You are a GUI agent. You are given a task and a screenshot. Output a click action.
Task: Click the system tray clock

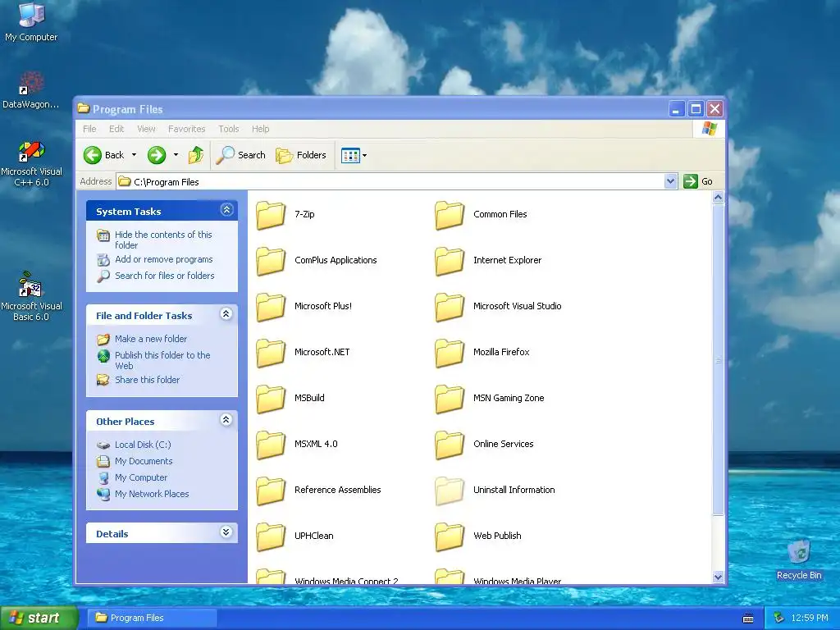pyautogui.click(x=810, y=619)
